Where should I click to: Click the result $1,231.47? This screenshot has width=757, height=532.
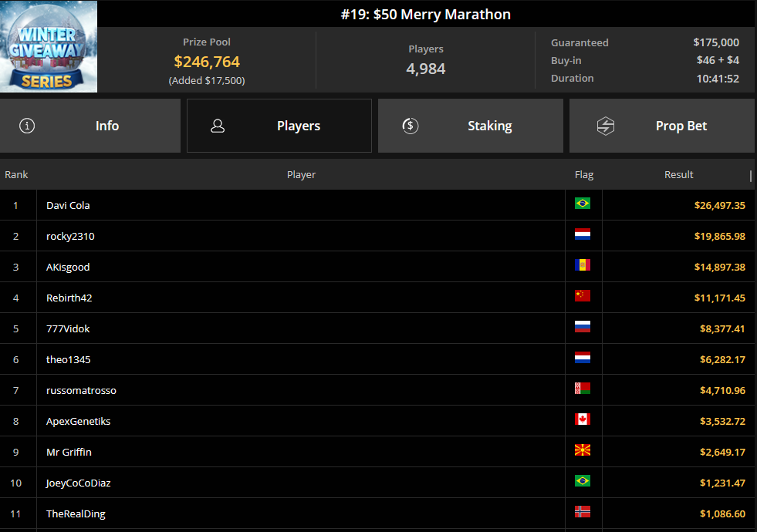click(722, 483)
